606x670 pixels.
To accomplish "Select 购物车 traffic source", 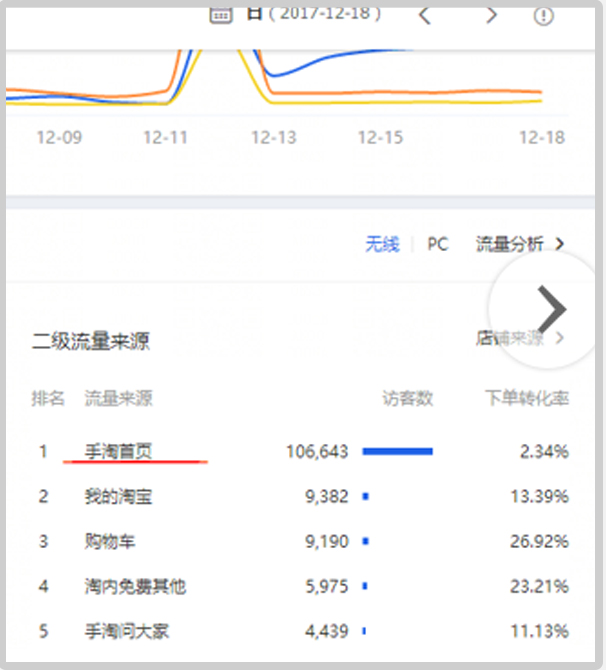I will click(110, 542).
